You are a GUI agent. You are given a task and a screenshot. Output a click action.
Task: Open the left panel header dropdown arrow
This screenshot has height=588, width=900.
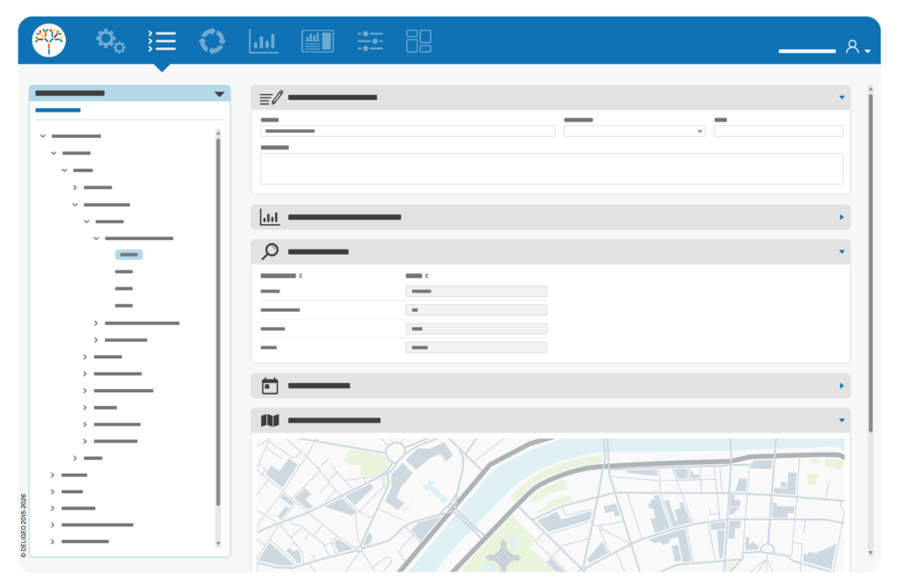point(219,94)
